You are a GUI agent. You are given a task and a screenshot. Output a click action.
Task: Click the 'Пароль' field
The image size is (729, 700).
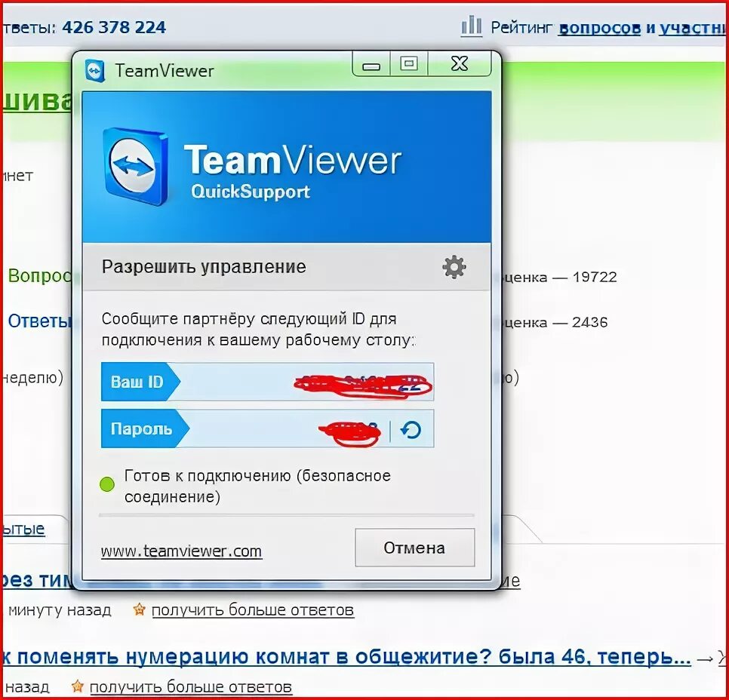tap(267, 428)
